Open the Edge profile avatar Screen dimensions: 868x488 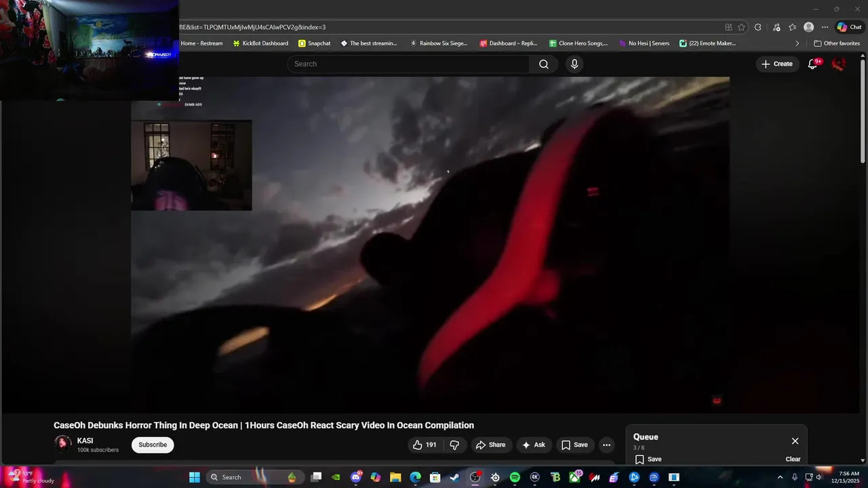pos(808,27)
